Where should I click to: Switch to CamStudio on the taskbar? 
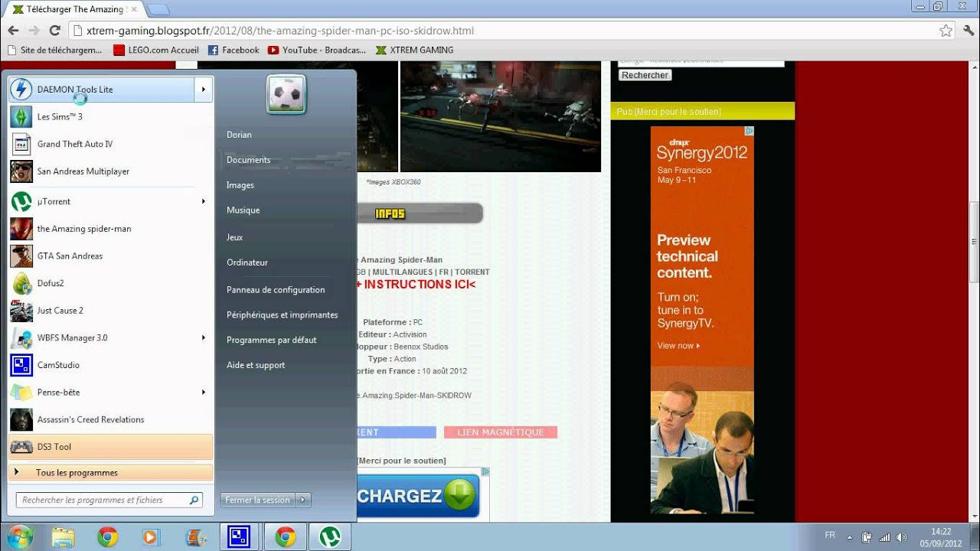pyautogui.click(x=239, y=537)
